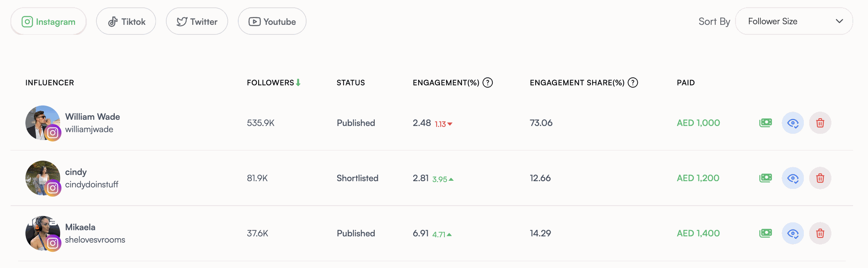Click the Sort By dropdown chevron arrow
Screen dimensions: 868x268
pos(840,21)
